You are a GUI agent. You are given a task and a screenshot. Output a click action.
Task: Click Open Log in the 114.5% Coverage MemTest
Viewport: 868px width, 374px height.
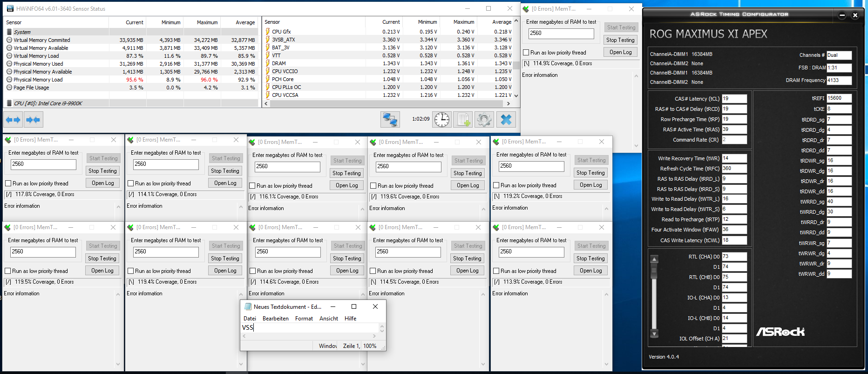[467, 271]
